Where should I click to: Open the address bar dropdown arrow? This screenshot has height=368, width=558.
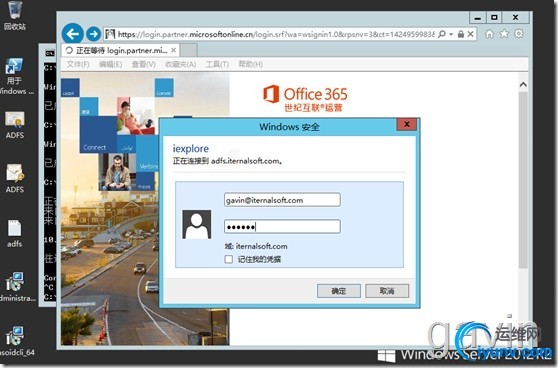pos(451,34)
